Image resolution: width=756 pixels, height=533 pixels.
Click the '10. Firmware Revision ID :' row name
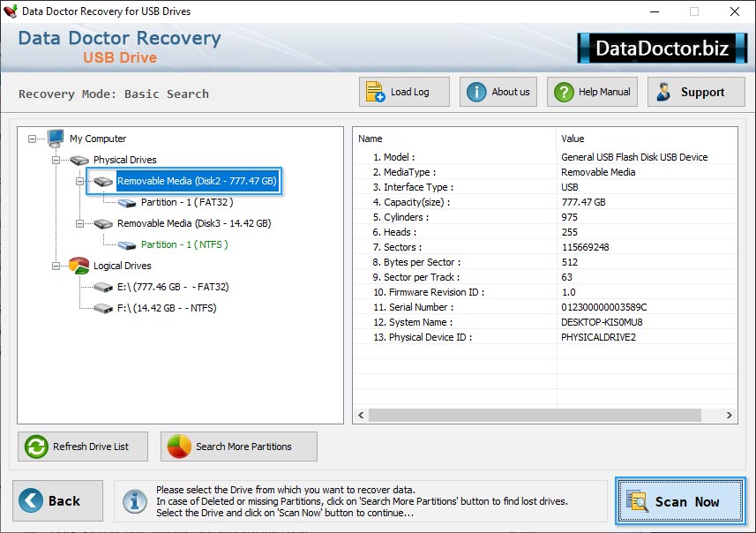point(429,292)
